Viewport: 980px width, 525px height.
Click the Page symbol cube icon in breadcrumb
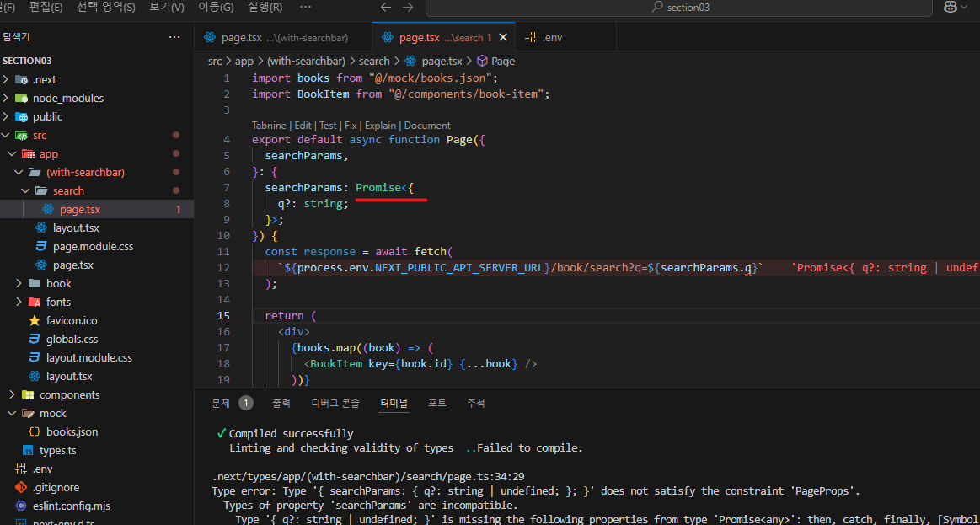[482, 62]
